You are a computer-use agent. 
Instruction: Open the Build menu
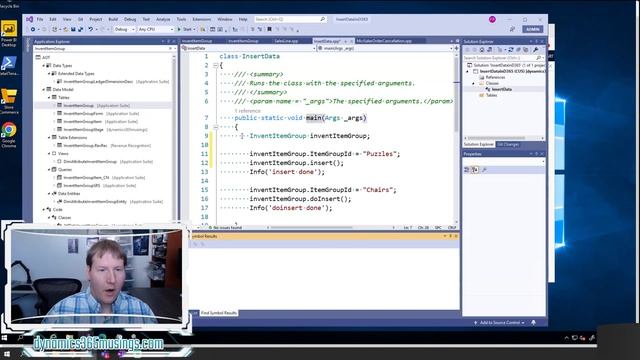click(x=113, y=19)
